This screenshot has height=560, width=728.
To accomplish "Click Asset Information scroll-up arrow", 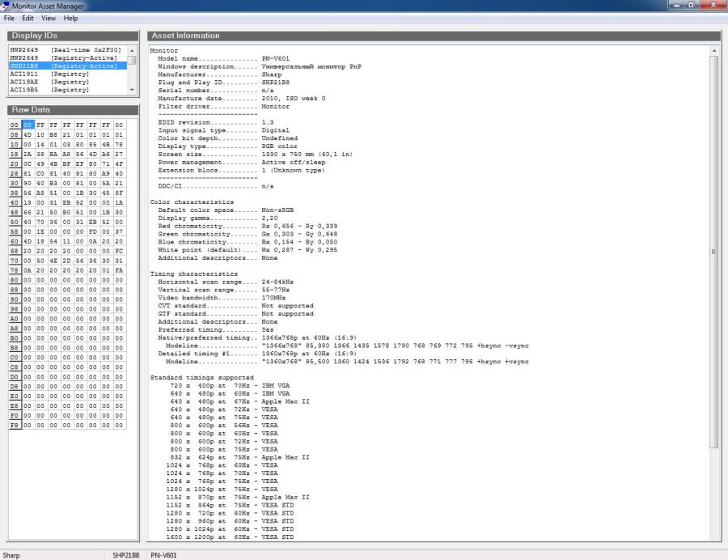I will click(714, 50).
